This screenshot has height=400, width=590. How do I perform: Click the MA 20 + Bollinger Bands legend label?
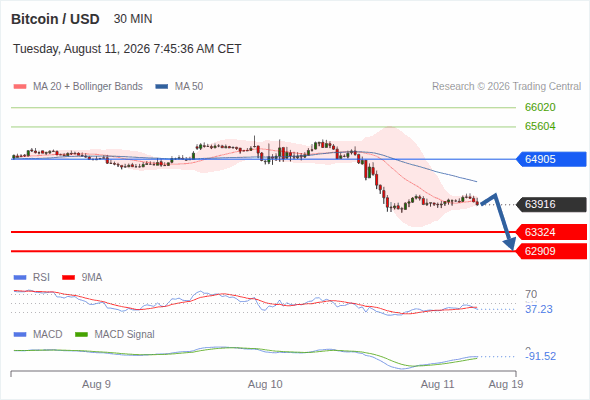pos(88,87)
